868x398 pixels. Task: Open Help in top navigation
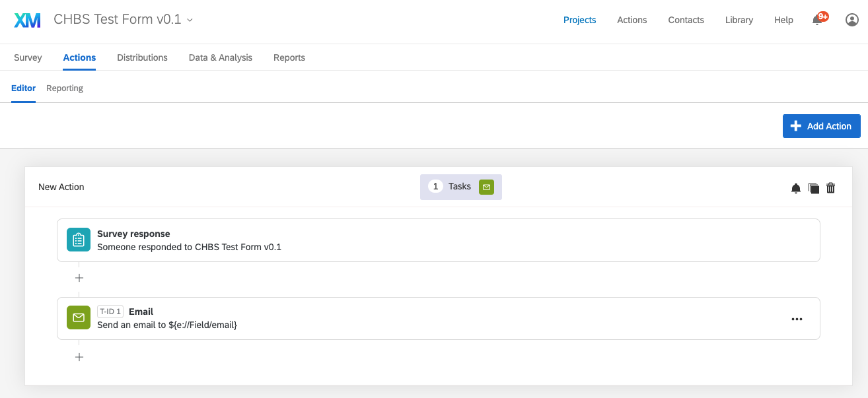[x=783, y=20]
